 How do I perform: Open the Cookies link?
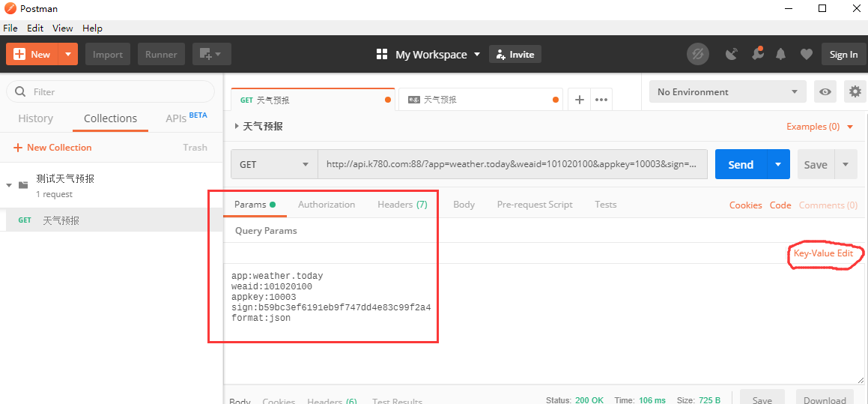pos(746,205)
